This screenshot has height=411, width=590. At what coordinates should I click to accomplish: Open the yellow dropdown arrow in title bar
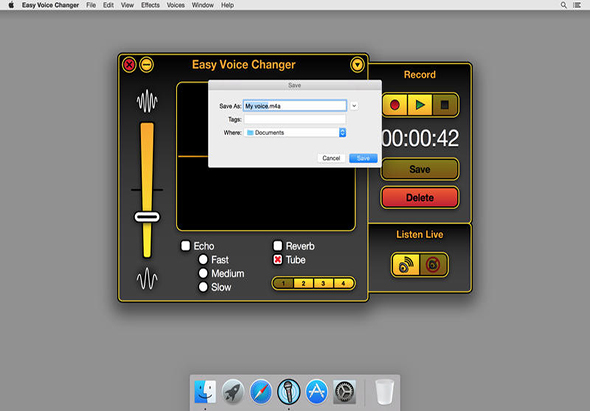pos(357,65)
